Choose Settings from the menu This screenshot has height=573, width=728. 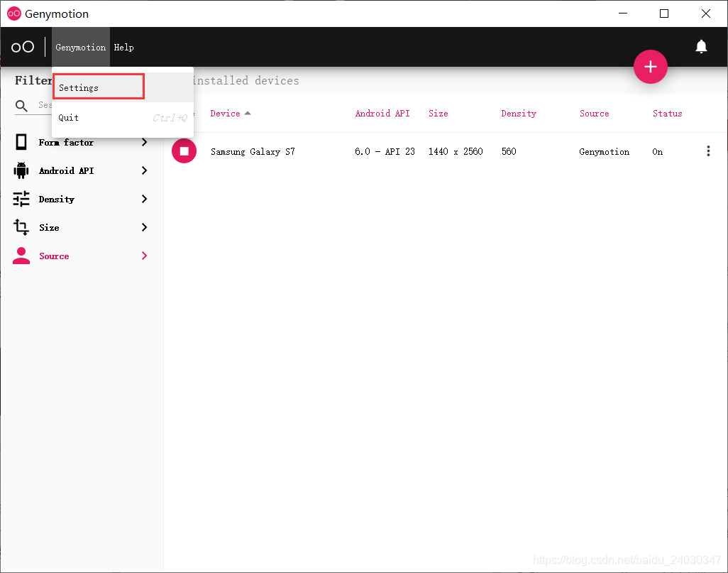click(x=123, y=87)
